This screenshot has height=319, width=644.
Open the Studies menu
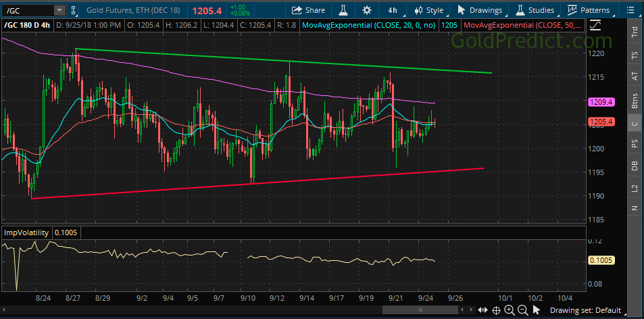536,10
